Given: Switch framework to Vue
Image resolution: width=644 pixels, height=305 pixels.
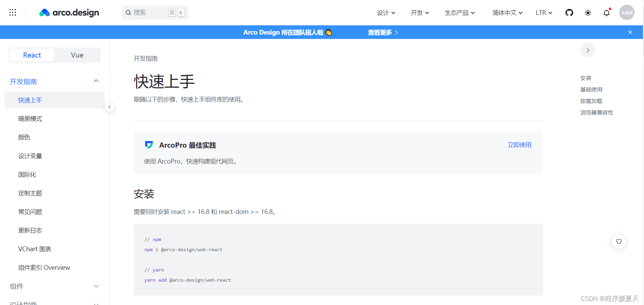Looking at the screenshot, I should 77,55.
